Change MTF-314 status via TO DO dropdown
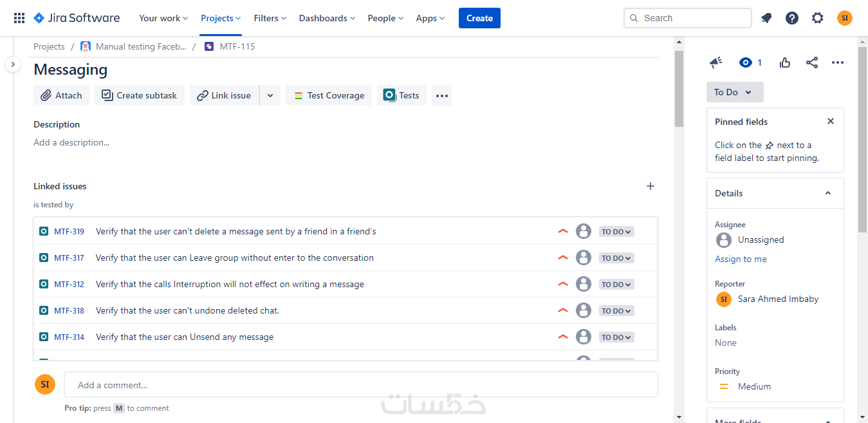This screenshot has height=423, width=868. click(x=616, y=337)
